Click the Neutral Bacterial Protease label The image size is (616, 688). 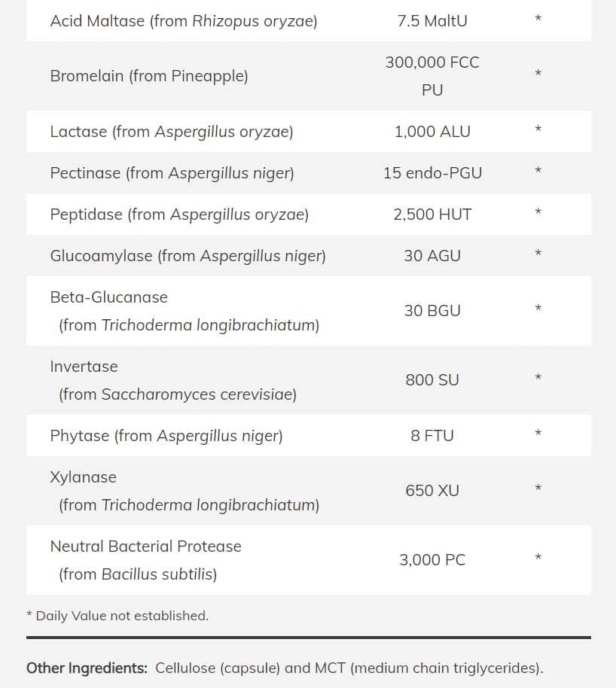(145, 546)
